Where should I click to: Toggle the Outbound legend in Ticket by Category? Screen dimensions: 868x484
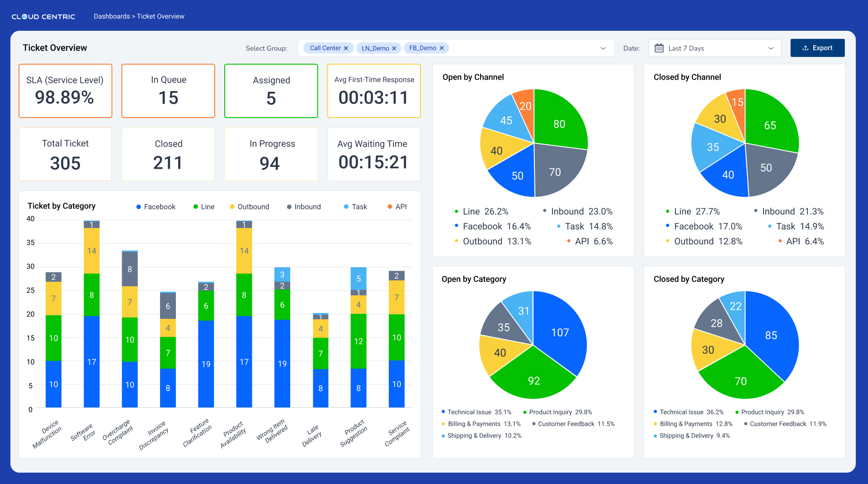point(250,207)
